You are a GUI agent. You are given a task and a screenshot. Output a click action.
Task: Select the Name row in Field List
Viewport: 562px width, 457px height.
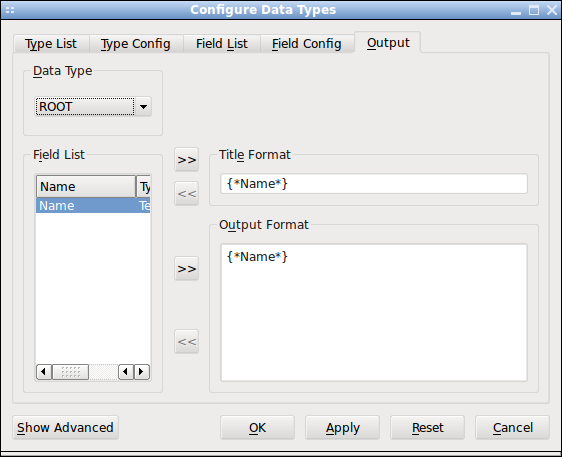[x=93, y=205]
